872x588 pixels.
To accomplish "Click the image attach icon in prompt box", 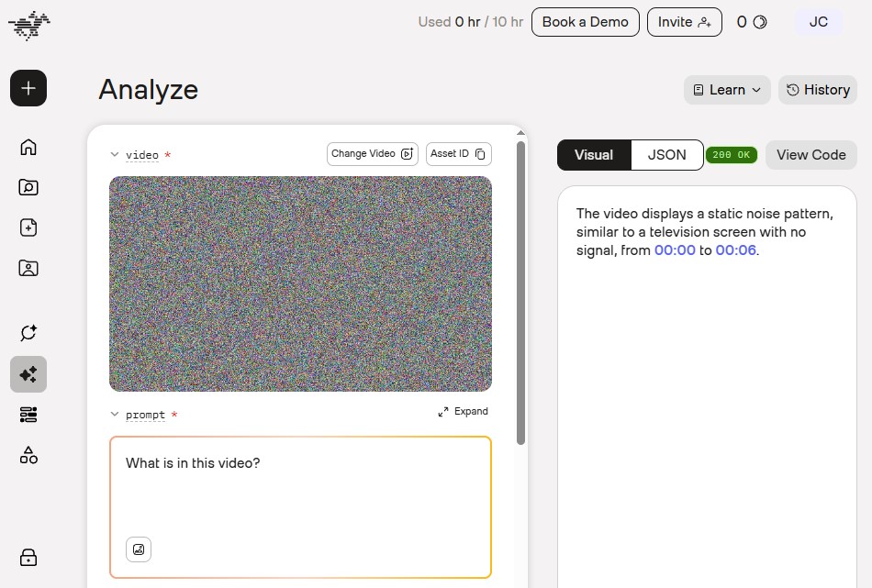I will click(x=139, y=549).
